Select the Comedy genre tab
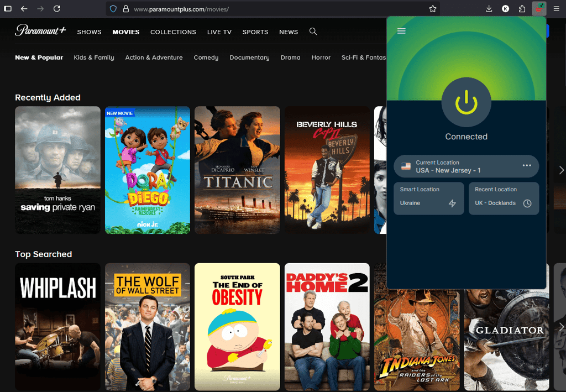Viewport: 566px width, 392px height. 206,58
